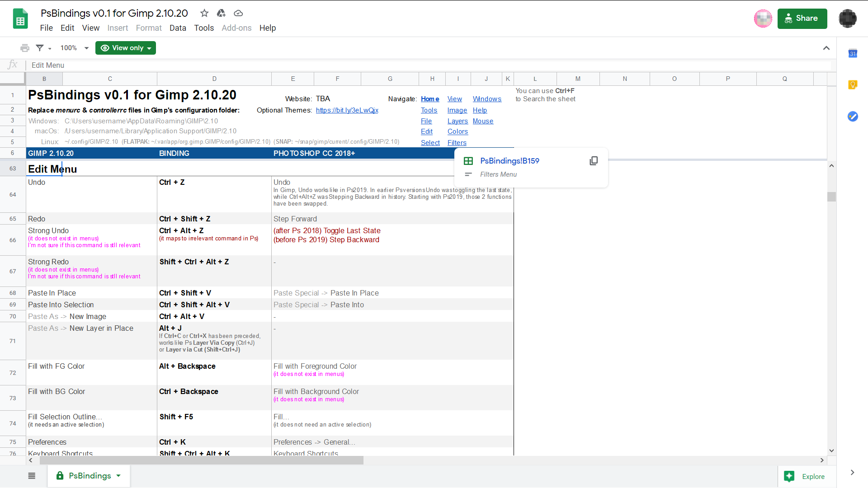Click the Explore button
This screenshot has width=868, height=488.
point(807,476)
